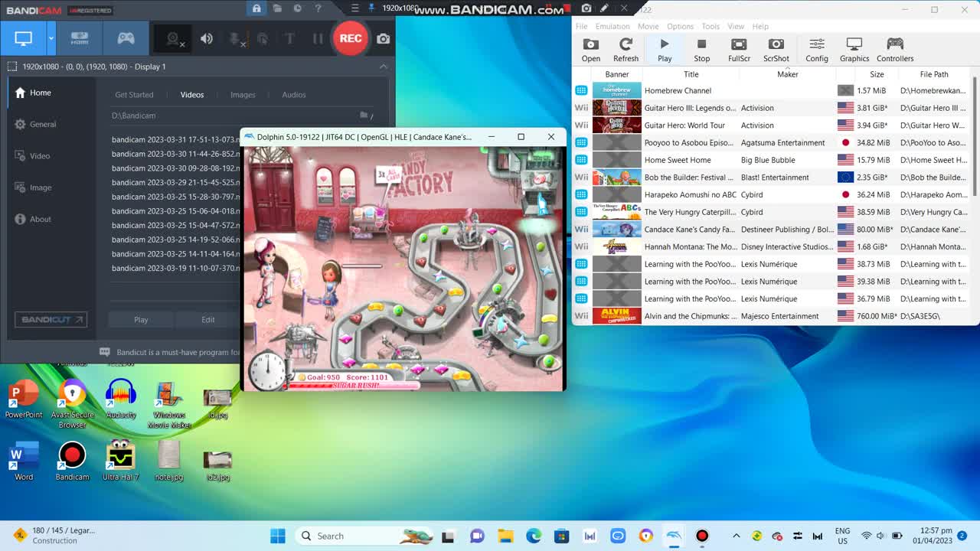Toggle microphone recording in Bandicam
Viewport: 980px width, 551px height.
[x=237, y=38]
